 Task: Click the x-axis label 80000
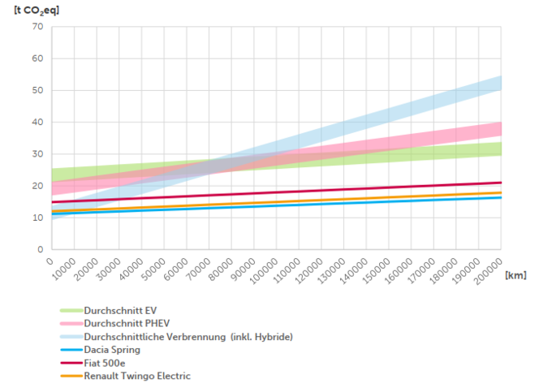point(221,269)
